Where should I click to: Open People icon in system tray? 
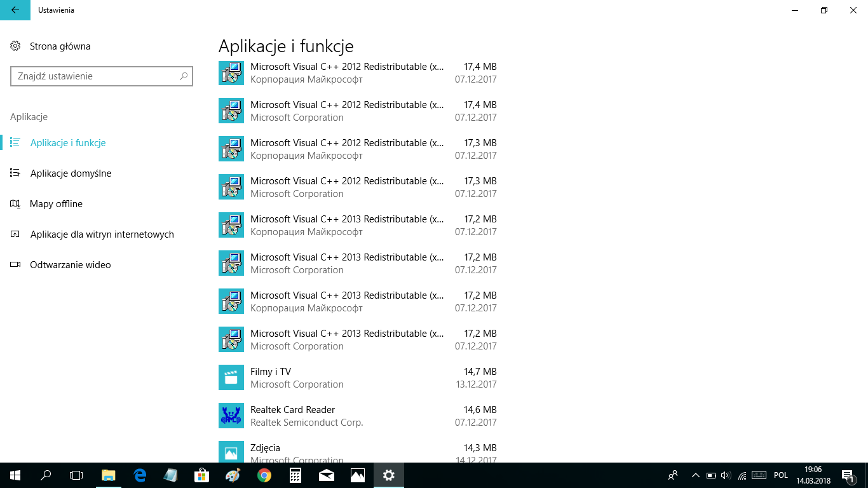coord(673,475)
